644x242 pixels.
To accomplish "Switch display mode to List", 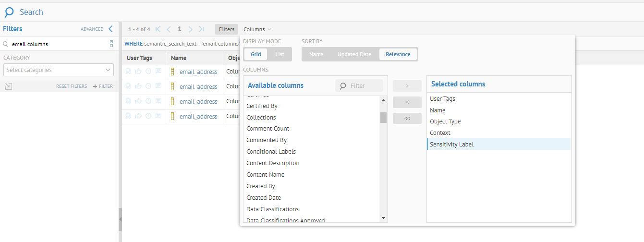I will 279,54.
